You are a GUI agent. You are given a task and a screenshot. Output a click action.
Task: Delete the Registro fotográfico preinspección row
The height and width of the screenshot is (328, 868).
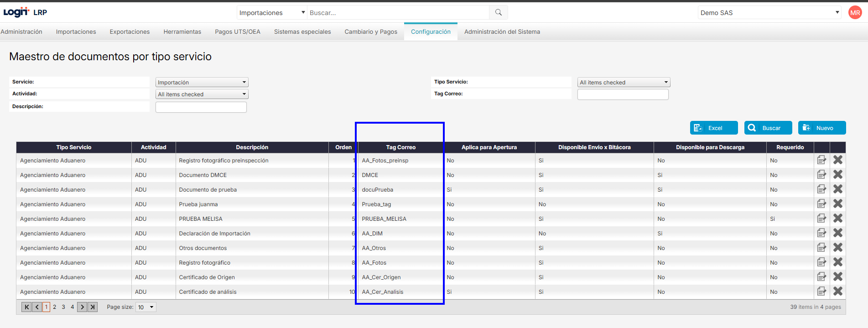tap(838, 160)
